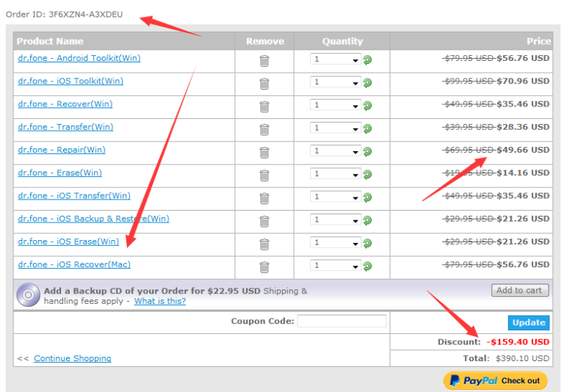Expand quantity selector for Recover(Win)
564x392 pixels.
336,106
